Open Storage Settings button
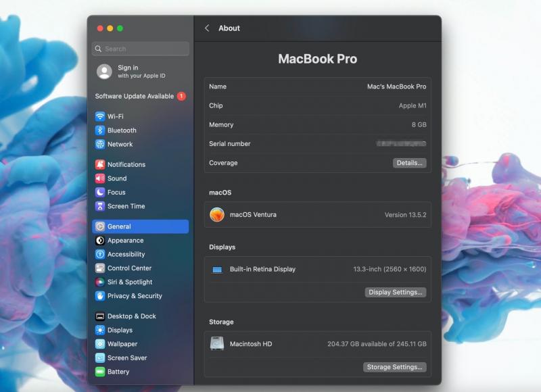The image size is (541, 392). (x=395, y=367)
